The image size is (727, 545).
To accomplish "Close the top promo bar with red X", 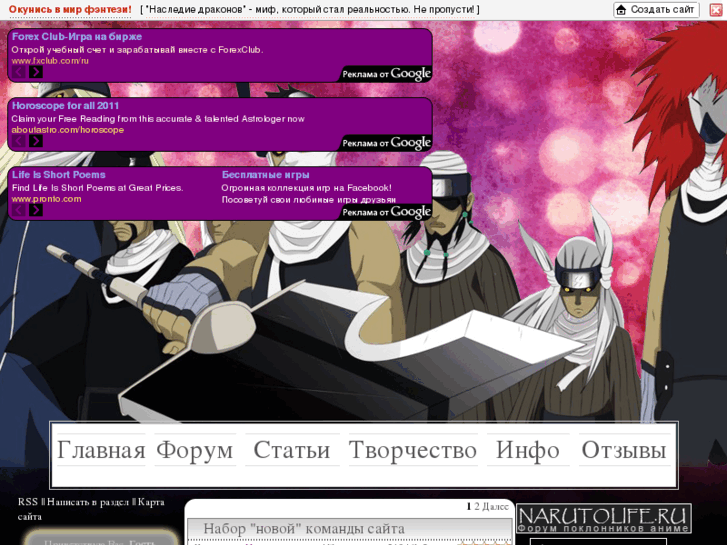I will click(x=716, y=10).
